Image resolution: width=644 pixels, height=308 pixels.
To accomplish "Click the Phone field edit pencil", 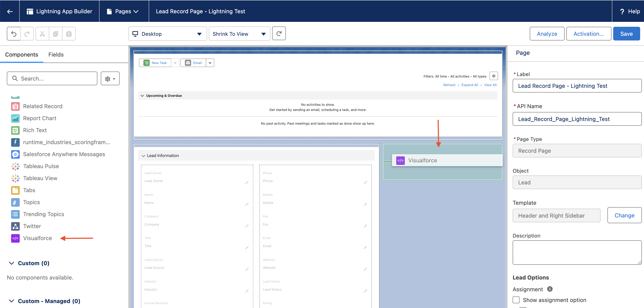I will [365, 183].
